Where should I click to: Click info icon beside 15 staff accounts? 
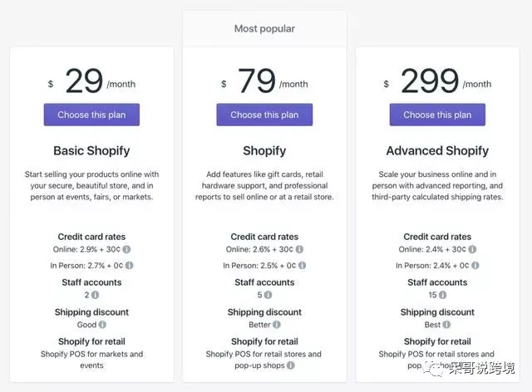[x=444, y=295]
